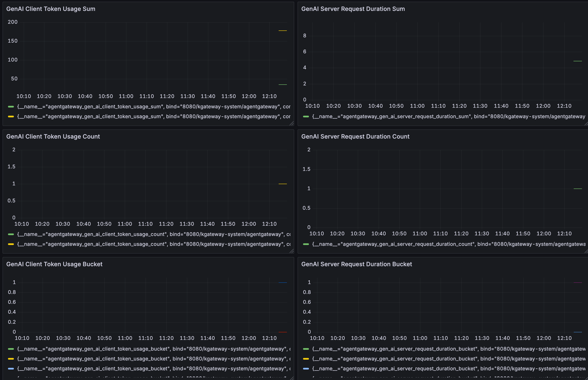588x380 pixels.
Task: Click yellow data line in Token Usage Sum graph
Action: (282, 31)
